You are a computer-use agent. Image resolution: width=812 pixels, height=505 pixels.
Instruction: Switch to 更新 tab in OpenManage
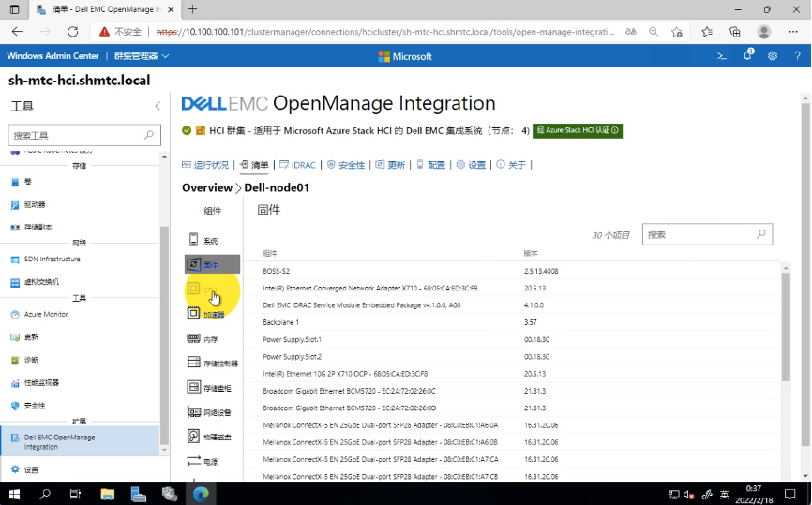[390, 165]
